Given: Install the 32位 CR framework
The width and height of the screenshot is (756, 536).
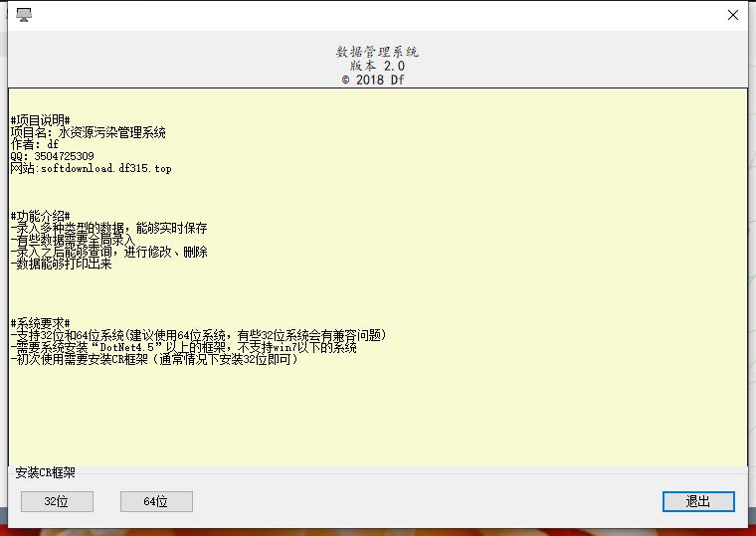Looking at the screenshot, I should [57, 501].
